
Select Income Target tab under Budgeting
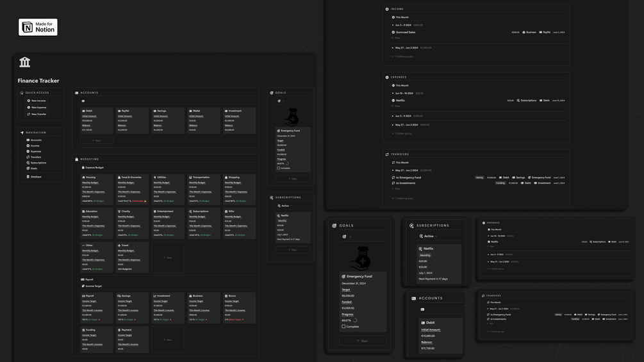(92, 286)
